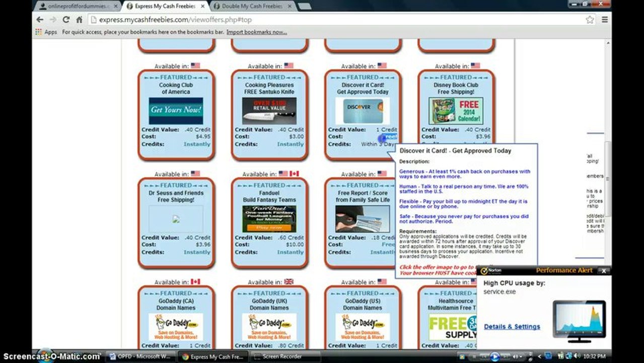
Task: Open Express My Cash Freebies Chrome taskbar button
Action: pyautogui.click(x=213, y=356)
